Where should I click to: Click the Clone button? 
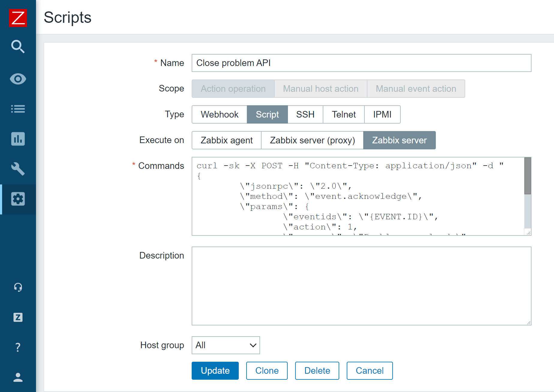click(x=267, y=371)
